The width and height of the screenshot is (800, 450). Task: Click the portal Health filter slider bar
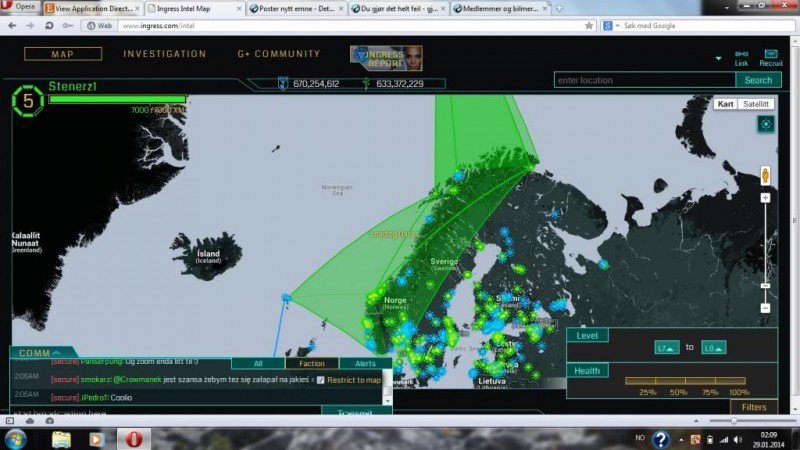click(x=685, y=381)
